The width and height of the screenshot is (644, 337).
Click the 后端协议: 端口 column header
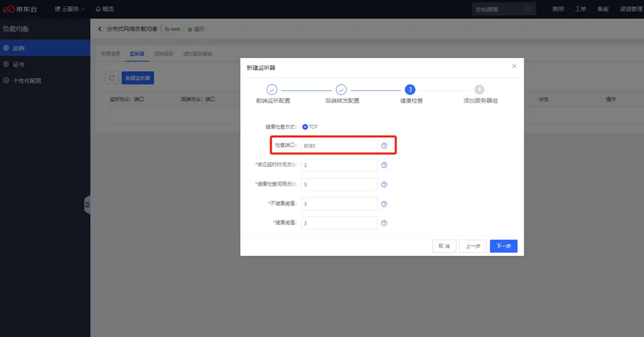198,99
